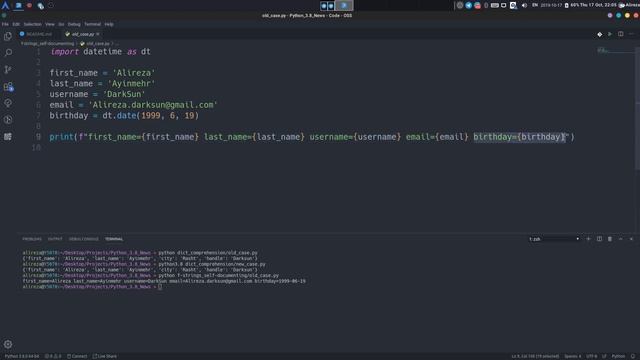The image size is (640, 360).
Task: Kill terminal with the trash icon
Action: (x=610, y=239)
